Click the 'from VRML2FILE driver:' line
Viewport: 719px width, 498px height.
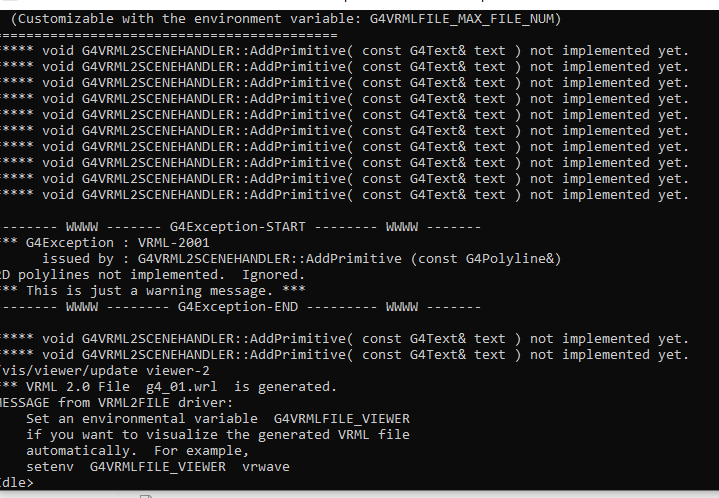click(116, 403)
